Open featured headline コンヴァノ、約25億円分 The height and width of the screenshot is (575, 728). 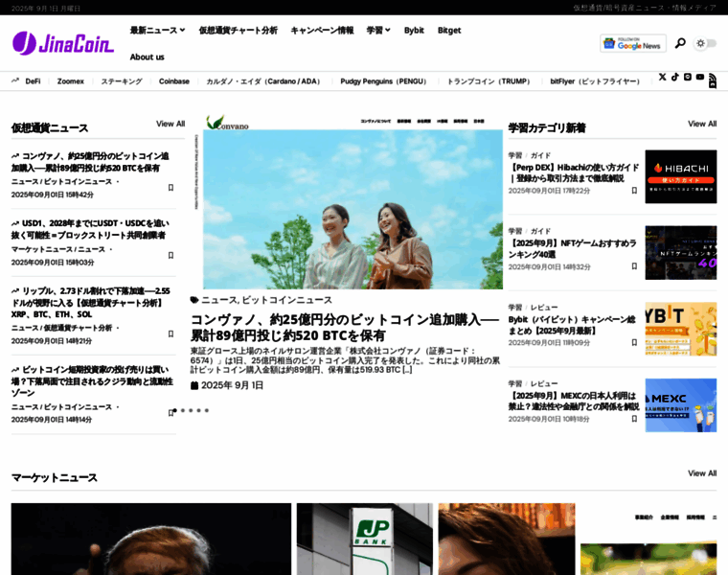click(345, 328)
